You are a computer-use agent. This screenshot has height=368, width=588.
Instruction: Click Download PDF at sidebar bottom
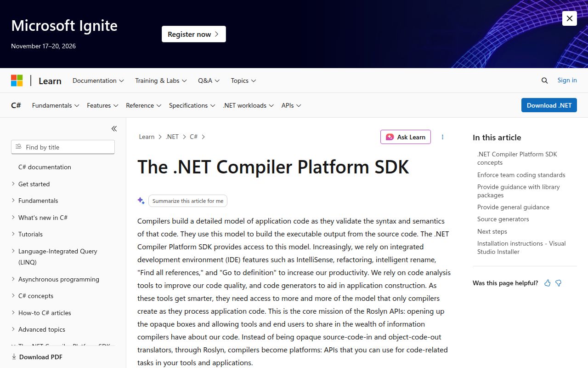coord(37,357)
